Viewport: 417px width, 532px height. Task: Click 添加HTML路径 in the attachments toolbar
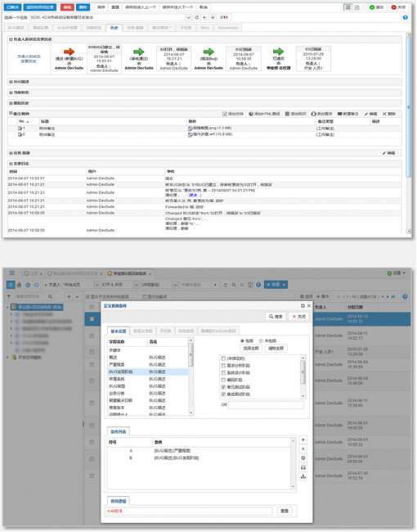tap(264, 114)
